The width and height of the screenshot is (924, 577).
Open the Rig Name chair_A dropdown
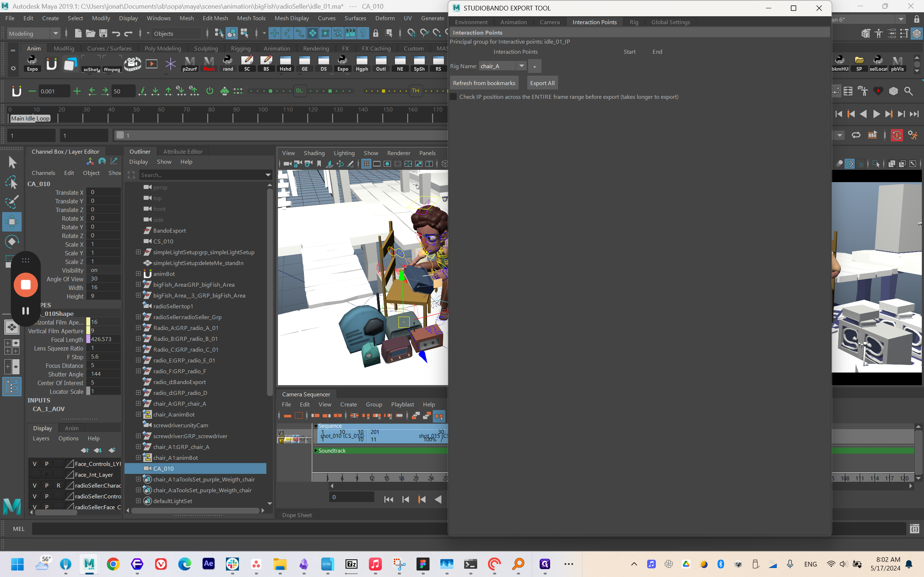coord(521,66)
